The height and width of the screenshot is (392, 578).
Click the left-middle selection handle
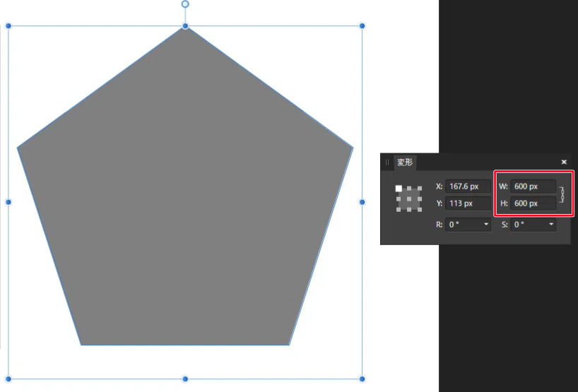pos(8,202)
